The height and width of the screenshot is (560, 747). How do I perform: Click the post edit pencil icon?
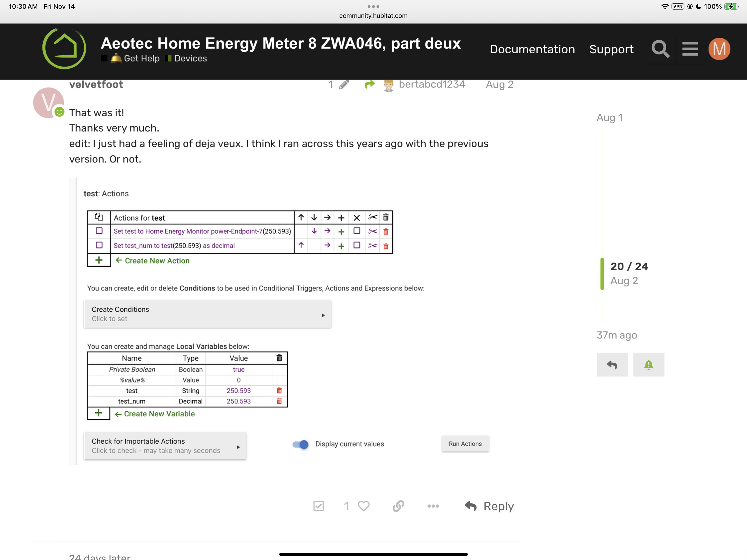(x=344, y=84)
